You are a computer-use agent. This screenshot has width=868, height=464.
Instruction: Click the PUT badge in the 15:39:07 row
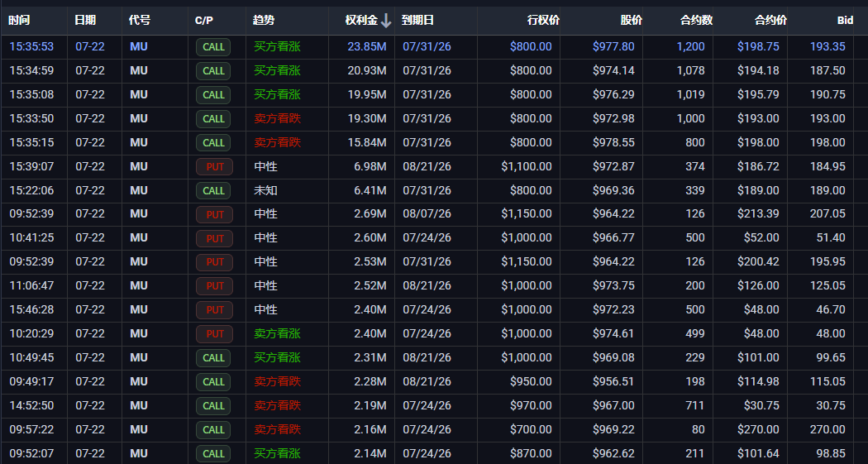click(x=214, y=167)
